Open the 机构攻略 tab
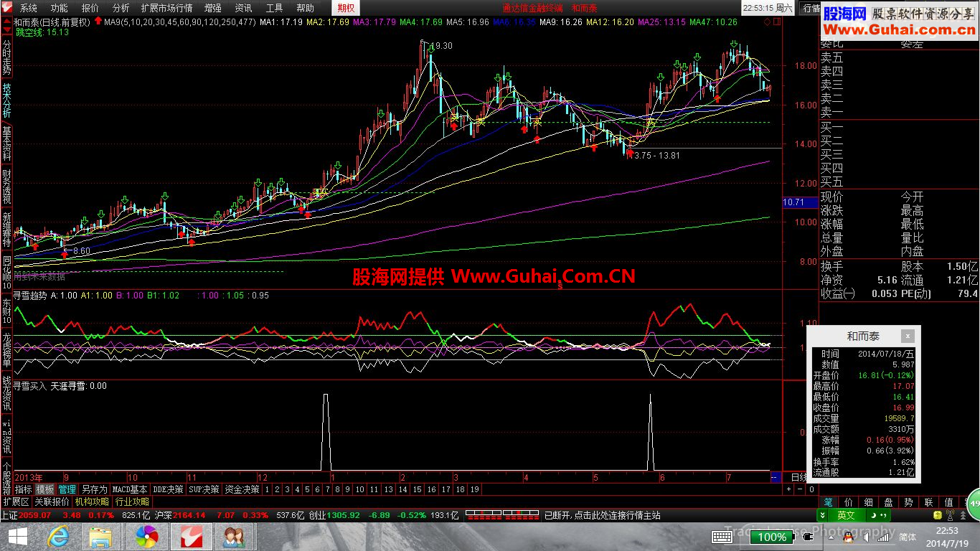Viewport: 980px width, 551px height. (92, 501)
